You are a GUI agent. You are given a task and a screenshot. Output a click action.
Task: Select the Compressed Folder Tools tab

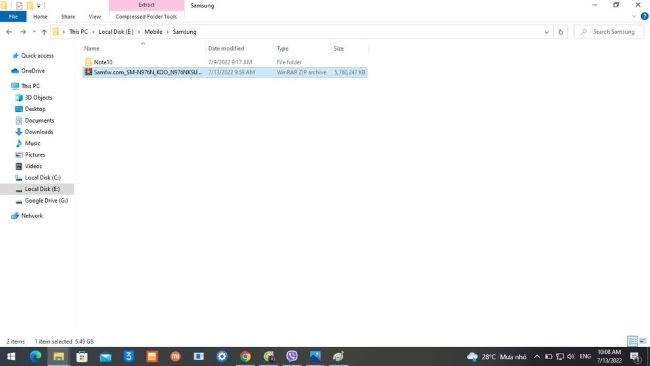click(146, 17)
